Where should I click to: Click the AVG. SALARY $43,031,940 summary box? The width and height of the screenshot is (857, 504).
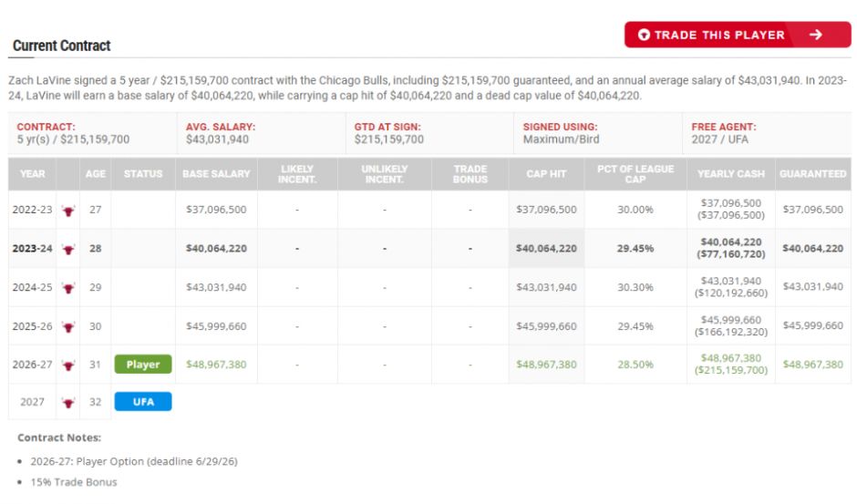pos(262,133)
